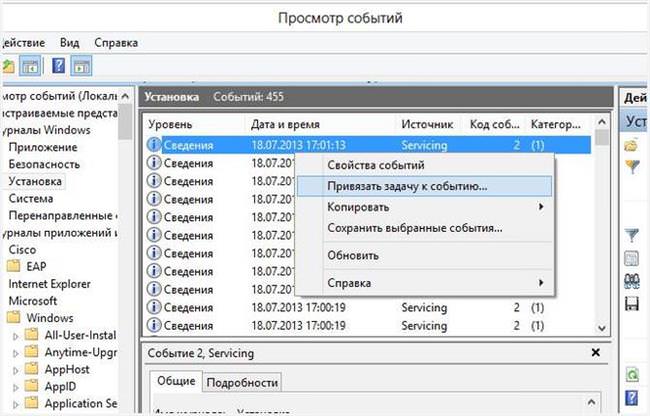The height and width of the screenshot is (416, 650).
Task: Click the info icon of the highlighted 17:01:13 event
Action: pos(154,145)
